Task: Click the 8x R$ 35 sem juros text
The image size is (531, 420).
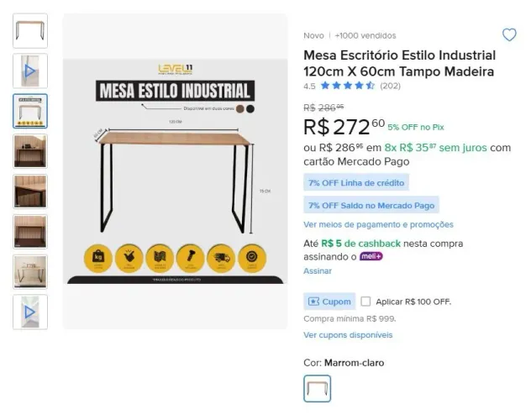Action: pos(435,148)
